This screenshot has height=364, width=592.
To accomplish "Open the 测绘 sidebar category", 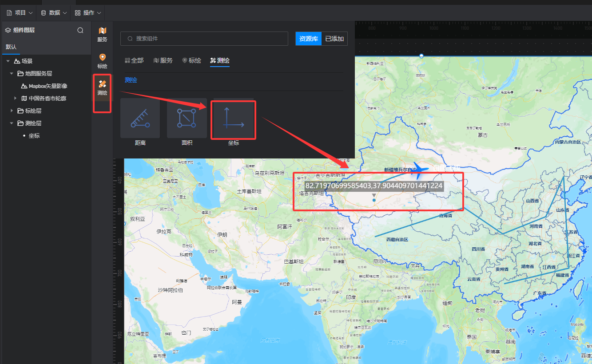I will pyautogui.click(x=102, y=87).
